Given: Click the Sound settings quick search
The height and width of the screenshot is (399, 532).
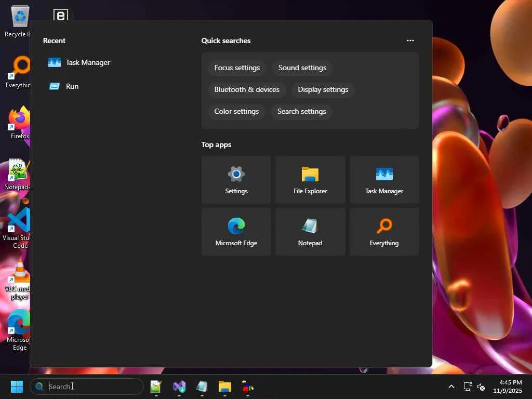Looking at the screenshot, I should click(302, 68).
